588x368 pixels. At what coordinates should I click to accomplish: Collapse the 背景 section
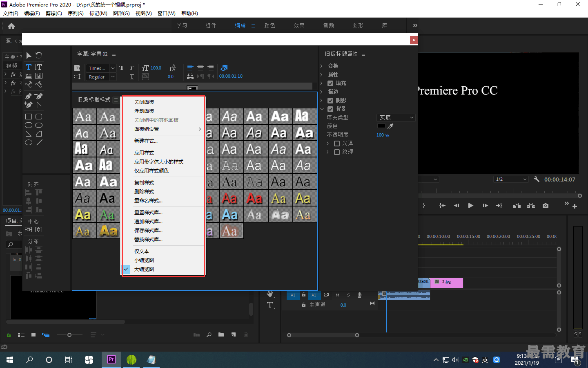point(321,109)
